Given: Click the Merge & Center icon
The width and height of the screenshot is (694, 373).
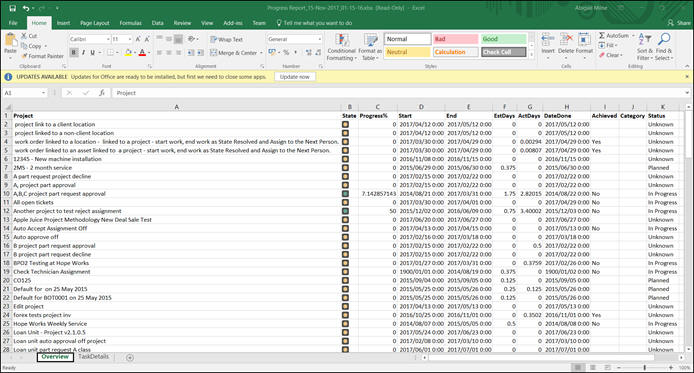Looking at the screenshot, I should click(x=213, y=53).
